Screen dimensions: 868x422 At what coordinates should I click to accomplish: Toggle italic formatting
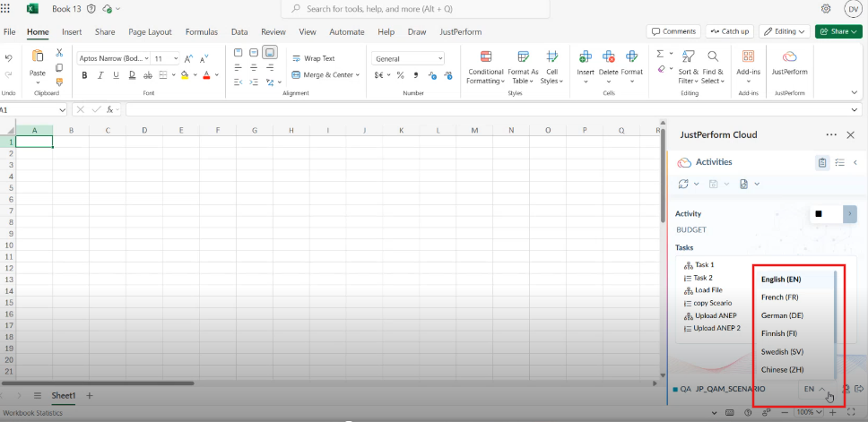(x=100, y=75)
